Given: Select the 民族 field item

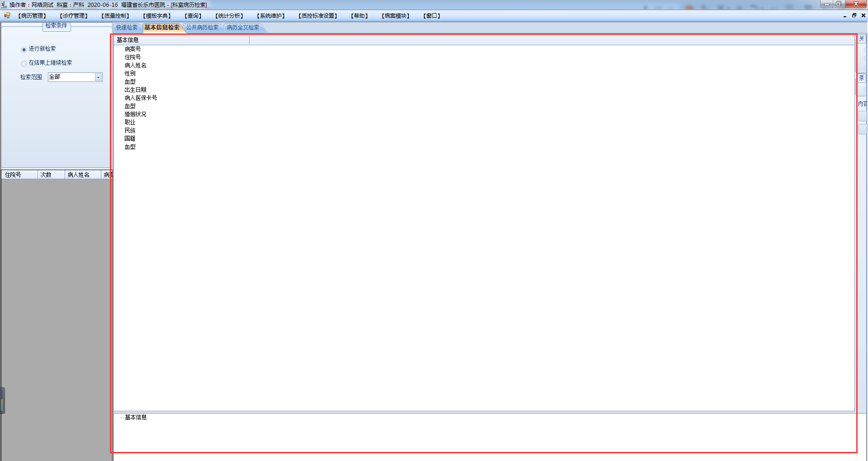Looking at the screenshot, I should 130,130.
